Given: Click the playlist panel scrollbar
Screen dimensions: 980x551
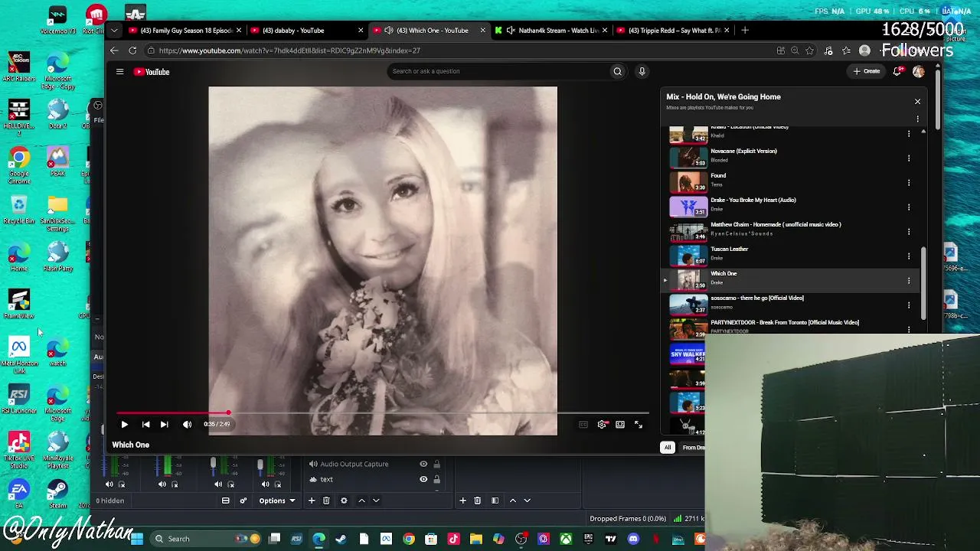Looking at the screenshot, I should tap(923, 283).
